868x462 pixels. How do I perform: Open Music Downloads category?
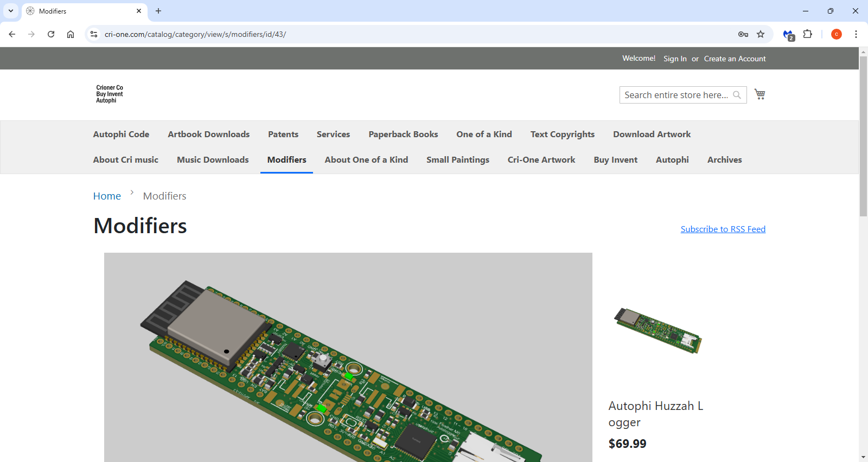213,159
